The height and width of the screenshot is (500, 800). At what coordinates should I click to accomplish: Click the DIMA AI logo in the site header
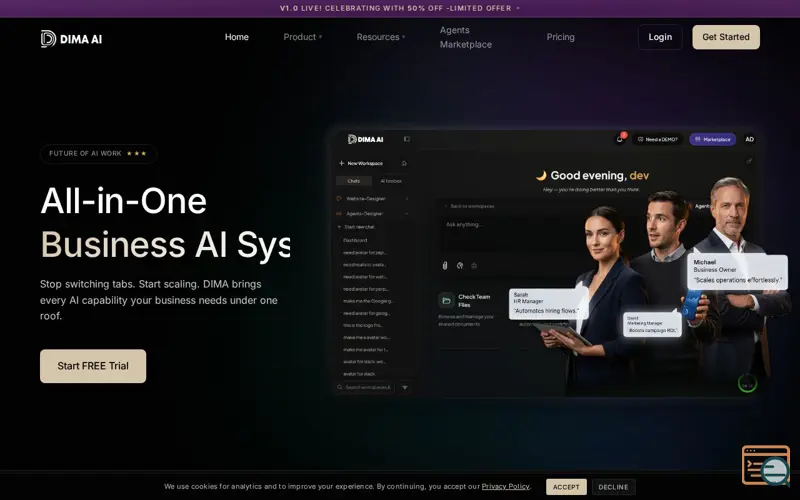[x=71, y=39]
